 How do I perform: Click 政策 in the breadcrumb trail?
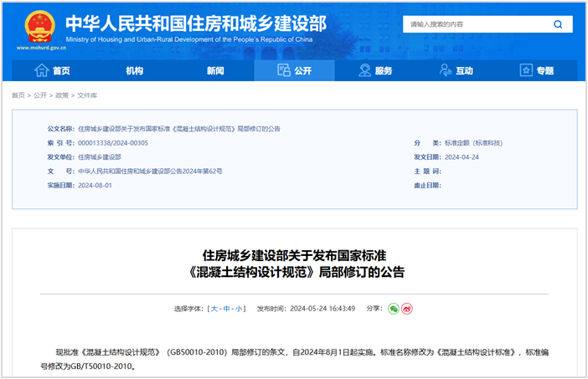coord(62,95)
